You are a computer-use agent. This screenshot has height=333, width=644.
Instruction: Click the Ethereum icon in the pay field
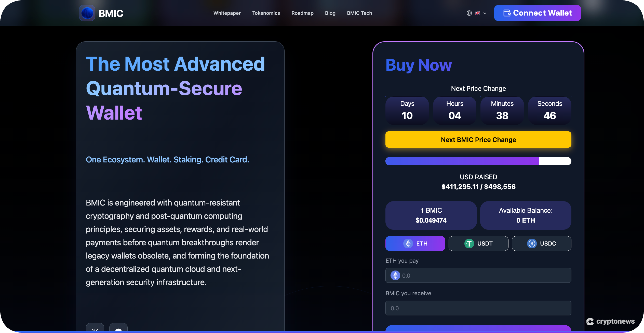[x=395, y=275]
